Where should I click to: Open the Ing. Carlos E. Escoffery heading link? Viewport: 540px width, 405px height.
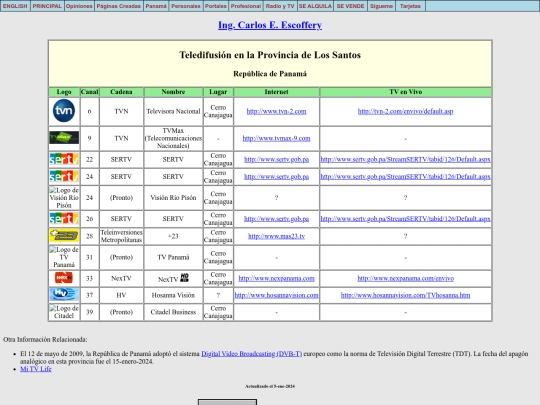(270, 25)
